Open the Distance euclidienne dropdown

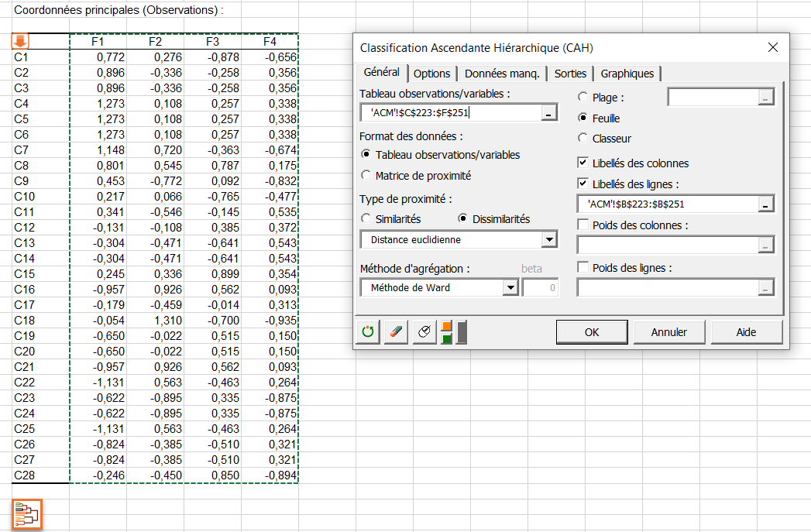coord(549,240)
